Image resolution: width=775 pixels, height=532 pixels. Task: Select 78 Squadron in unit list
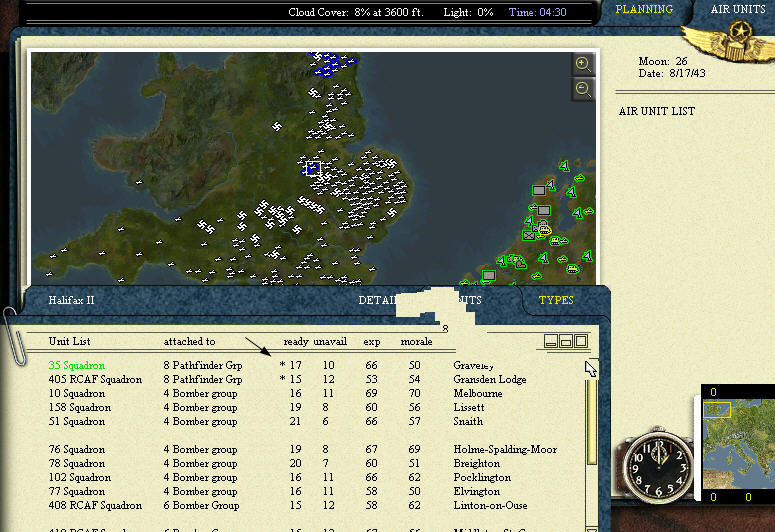(x=77, y=463)
